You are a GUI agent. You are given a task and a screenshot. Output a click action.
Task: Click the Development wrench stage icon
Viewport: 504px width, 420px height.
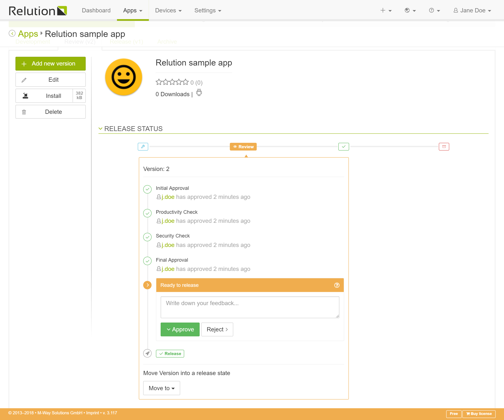[x=143, y=147]
